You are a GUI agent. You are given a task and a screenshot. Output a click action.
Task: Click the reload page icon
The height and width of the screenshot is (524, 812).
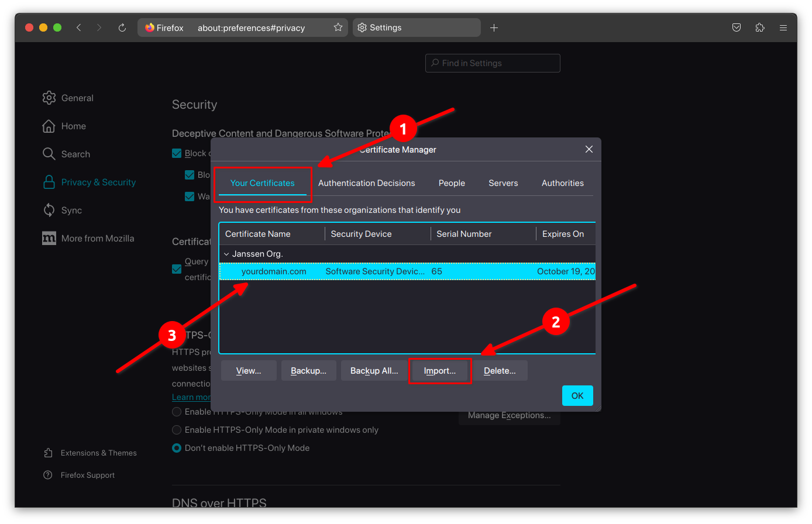pos(122,27)
